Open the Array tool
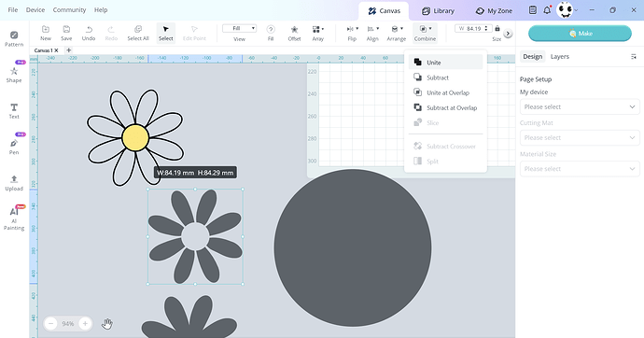This screenshot has width=644, height=338. pyautogui.click(x=318, y=33)
